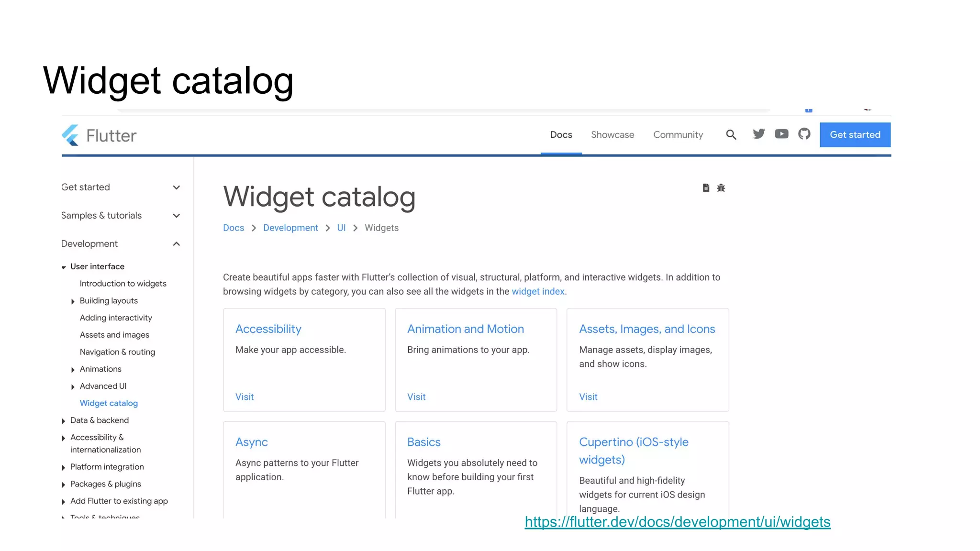Click the bug report icon

[721, 188]
